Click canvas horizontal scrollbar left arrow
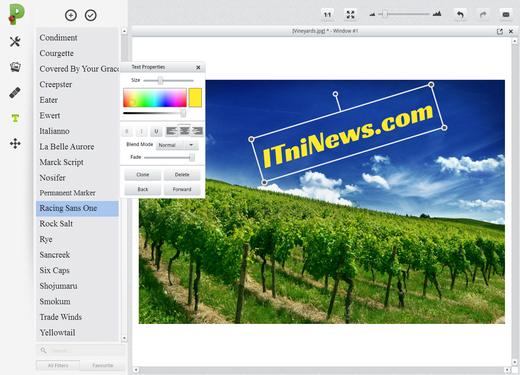 [136, 370]
